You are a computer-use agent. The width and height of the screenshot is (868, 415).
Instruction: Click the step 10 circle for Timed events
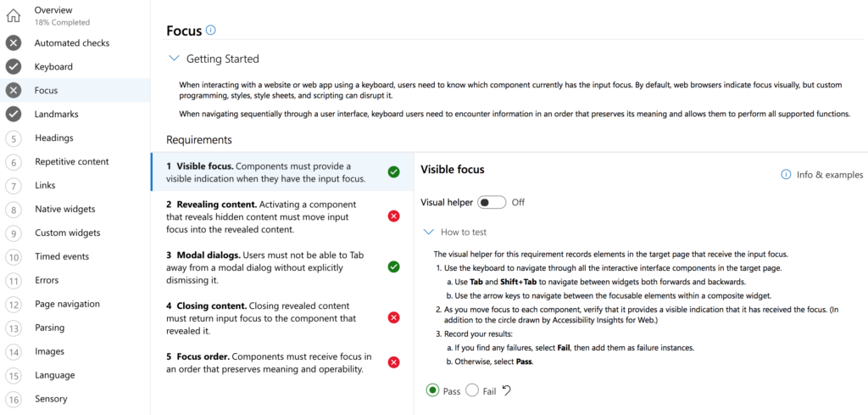pyautogui.click(x=14, y=257)
